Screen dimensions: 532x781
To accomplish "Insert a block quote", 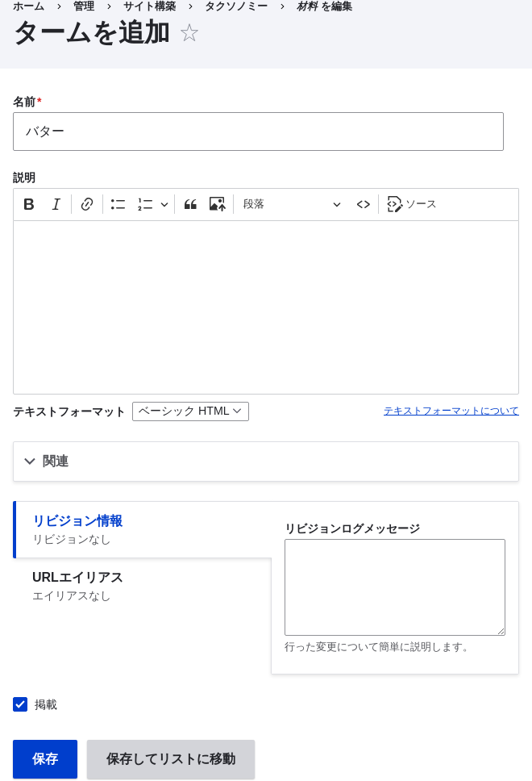I will [190, 204].
